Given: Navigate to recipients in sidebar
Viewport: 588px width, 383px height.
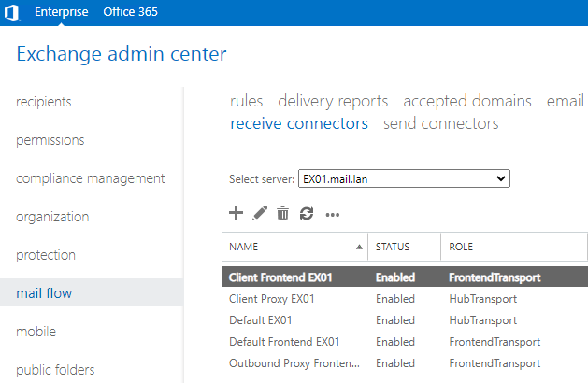Looking at the screenshot, I should coord(44,102).
